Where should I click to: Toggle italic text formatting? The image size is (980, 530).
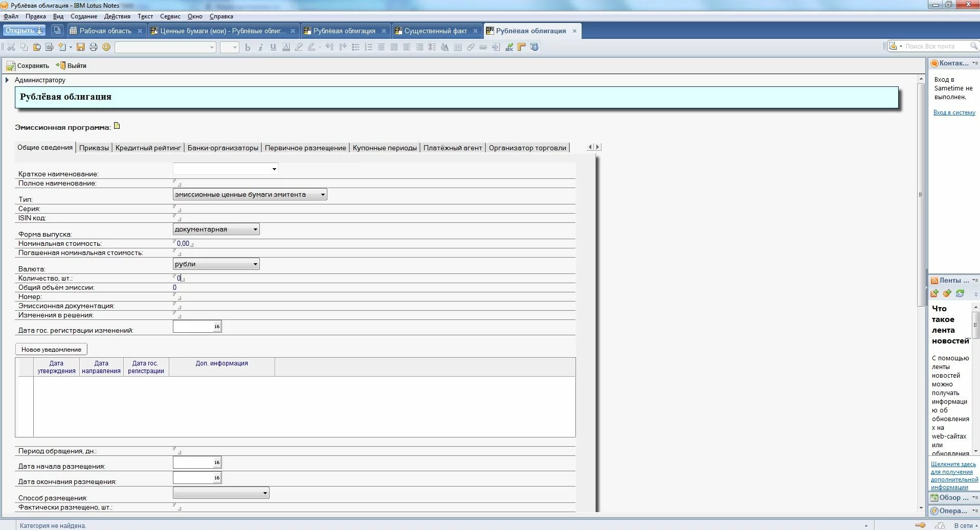click(x=260, y=47)
